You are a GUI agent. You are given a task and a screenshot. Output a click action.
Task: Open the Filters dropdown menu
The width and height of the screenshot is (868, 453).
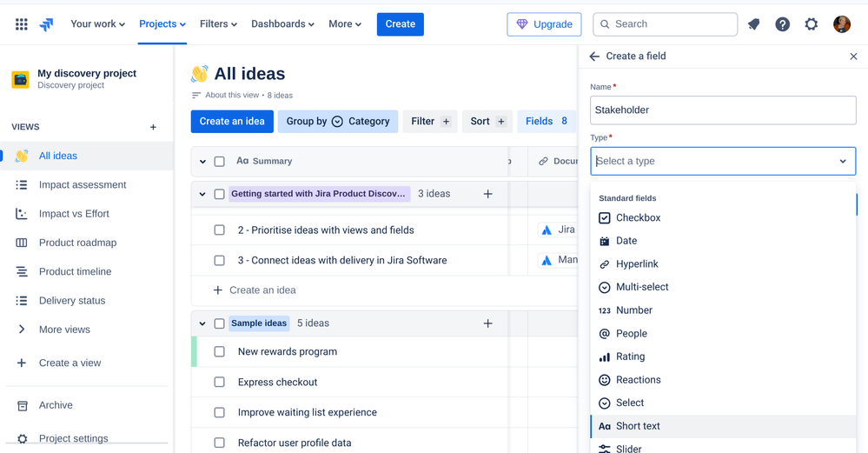pos(218,24)
